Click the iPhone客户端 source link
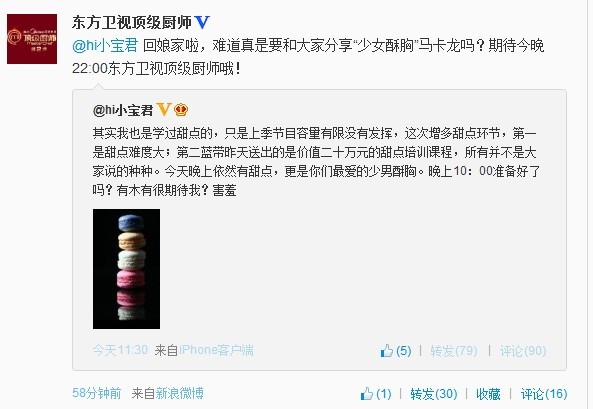 [216, 350]
